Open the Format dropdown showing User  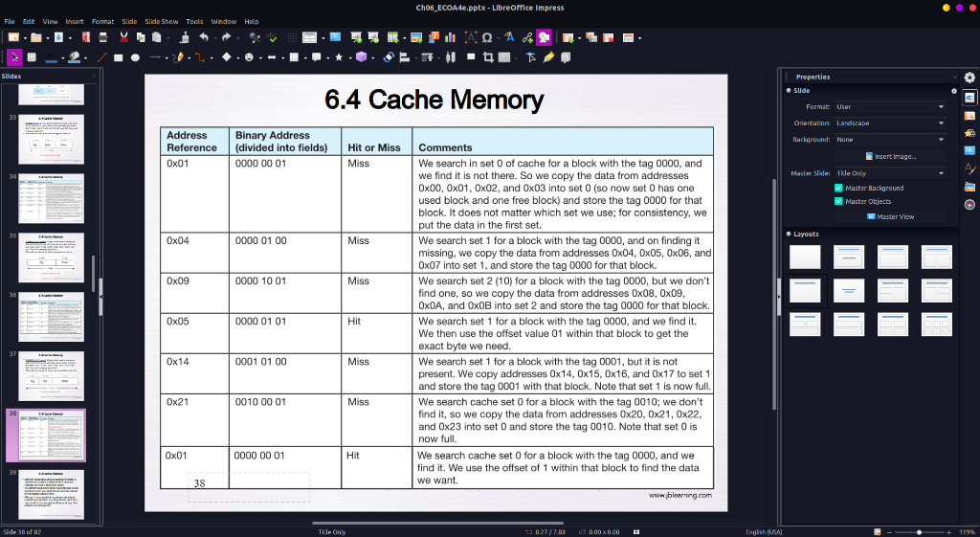[x=890, y=107]
